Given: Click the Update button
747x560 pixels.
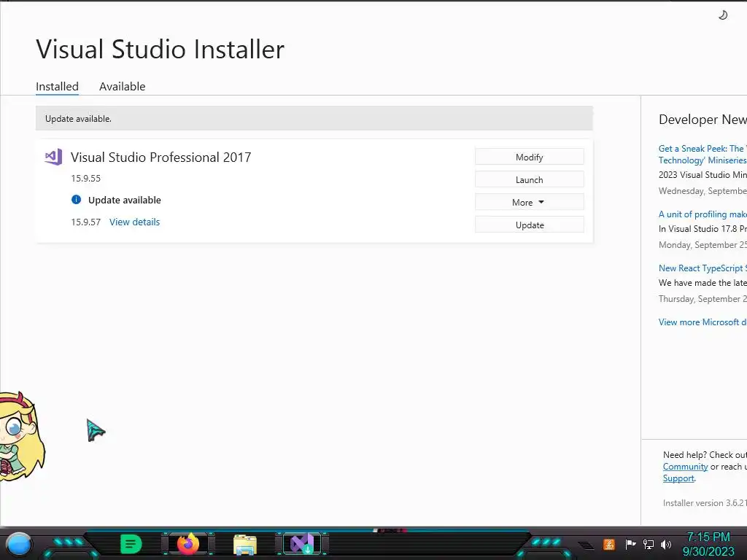Looking at the screenshot, I should click(x=530, y=225).
